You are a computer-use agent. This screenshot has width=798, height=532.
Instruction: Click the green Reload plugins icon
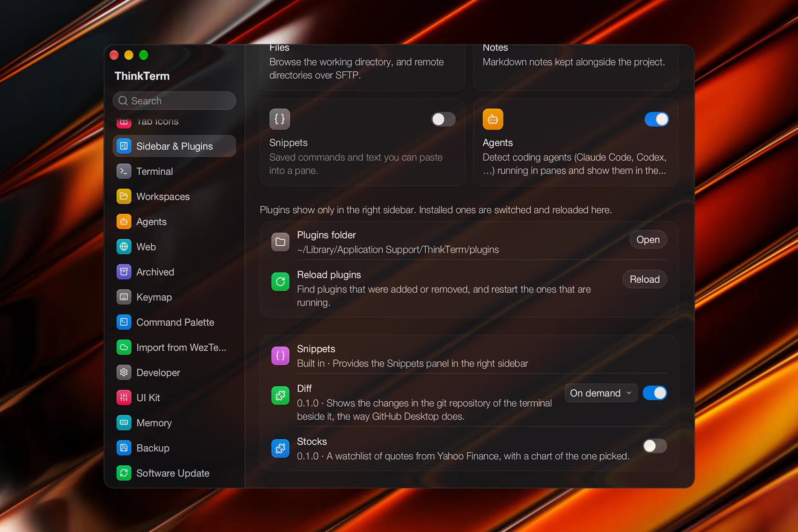[280, 282]
